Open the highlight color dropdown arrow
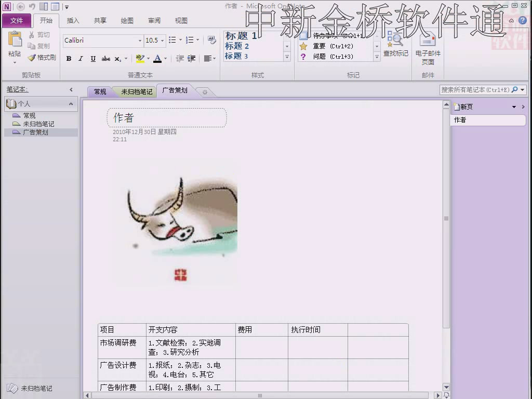The height and width of the screenshot is (399, 532). point(148,59)
